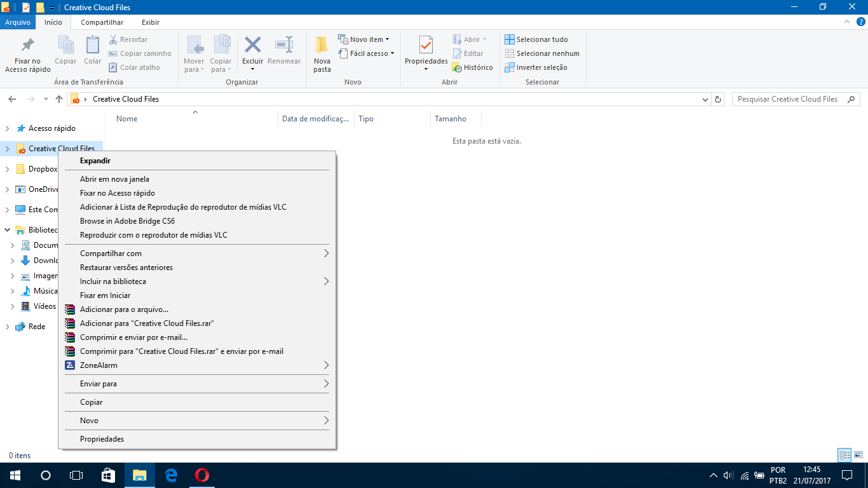The image size is (868, 488).
Task: Click Inverter seleção
Action: 536,67
